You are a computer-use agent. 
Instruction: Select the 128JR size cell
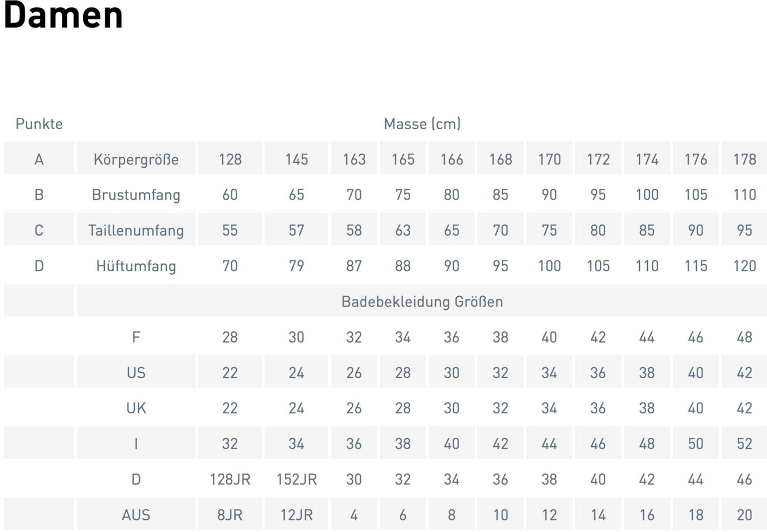coord(230,480)
